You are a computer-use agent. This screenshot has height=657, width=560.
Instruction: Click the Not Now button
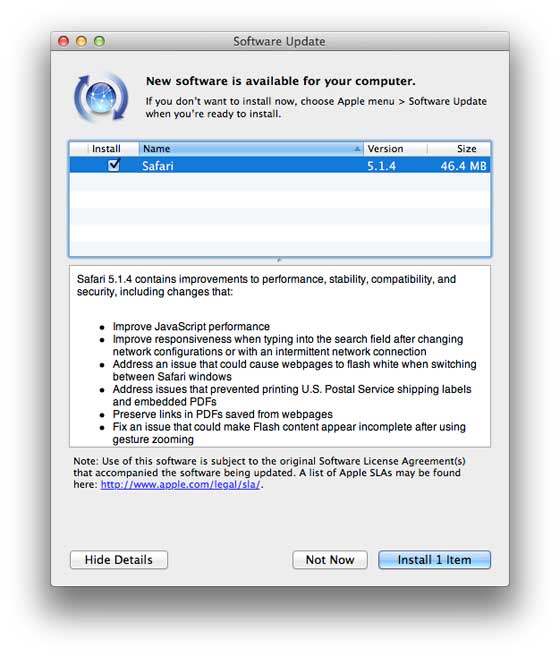(x=330, y=560)
